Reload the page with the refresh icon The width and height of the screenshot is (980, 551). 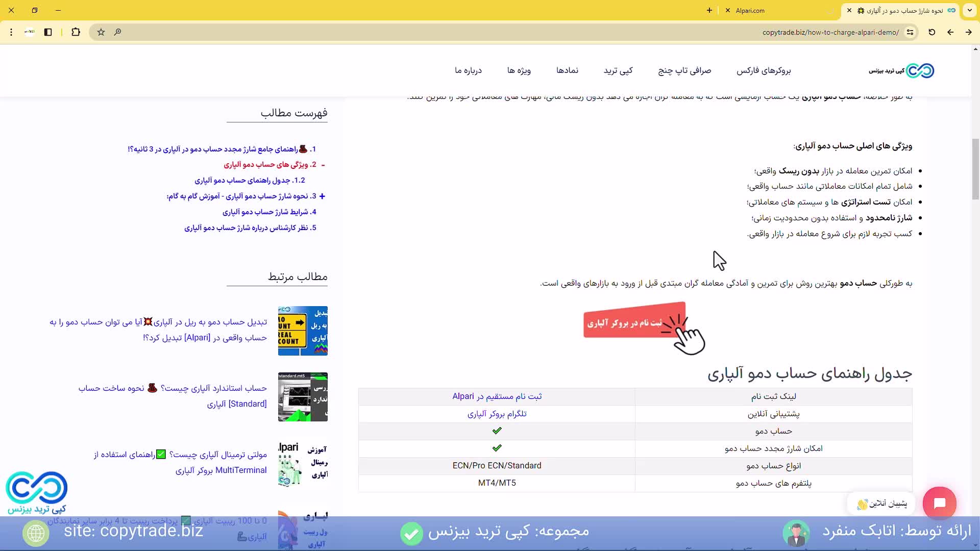click(x=932, y=32)
